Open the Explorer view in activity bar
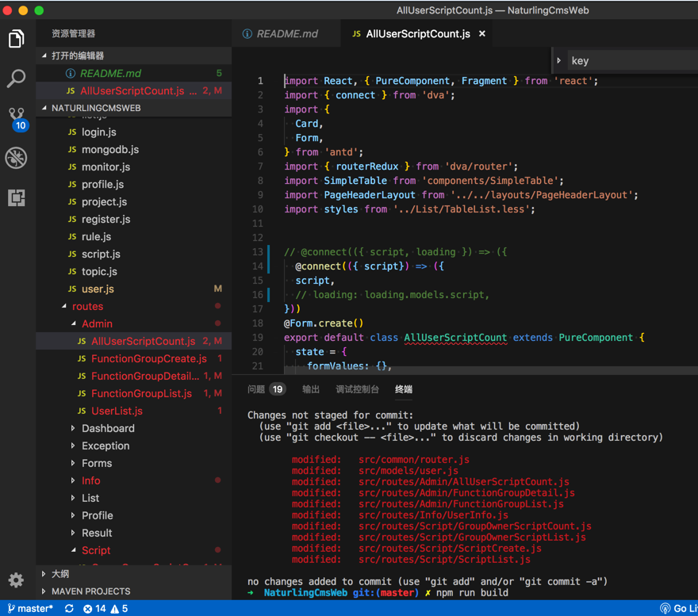Screen dimensions: 698x616 point(17,39)
